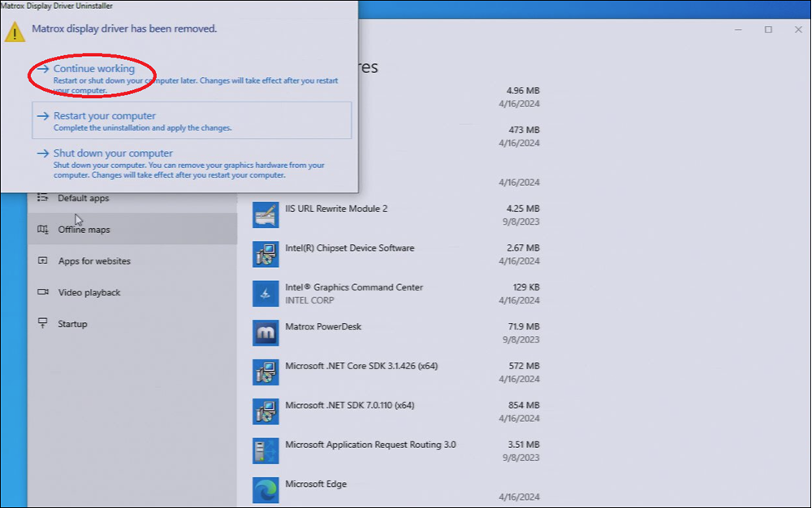Click the IIS URL Rewrite Module icon

[266, 215]
